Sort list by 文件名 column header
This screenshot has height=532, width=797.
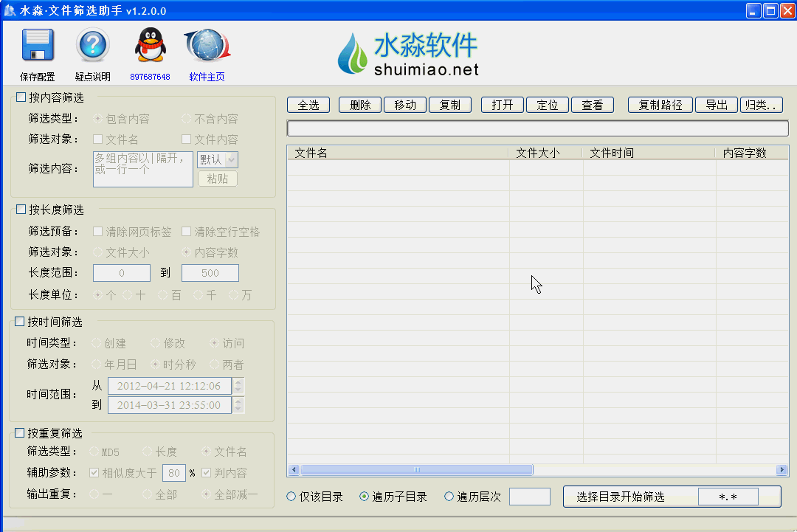pos(397,153)
